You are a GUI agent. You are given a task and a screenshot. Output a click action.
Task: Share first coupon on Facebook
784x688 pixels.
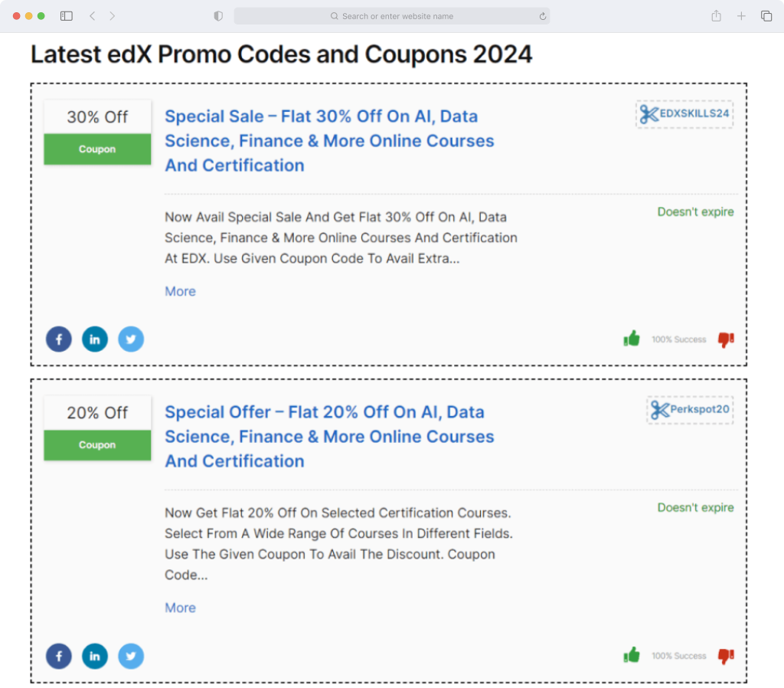coord(59,339)
